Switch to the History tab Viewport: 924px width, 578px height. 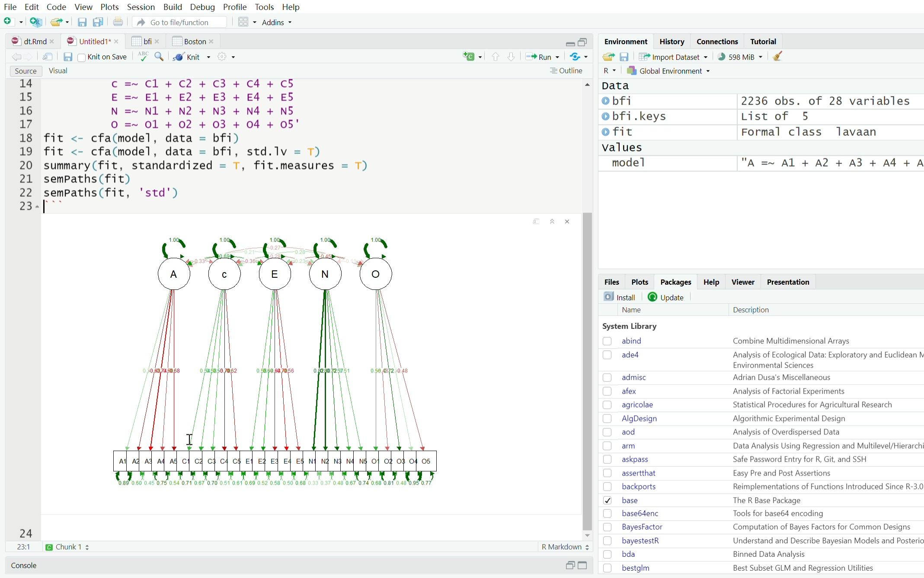[x=671, y=42]
